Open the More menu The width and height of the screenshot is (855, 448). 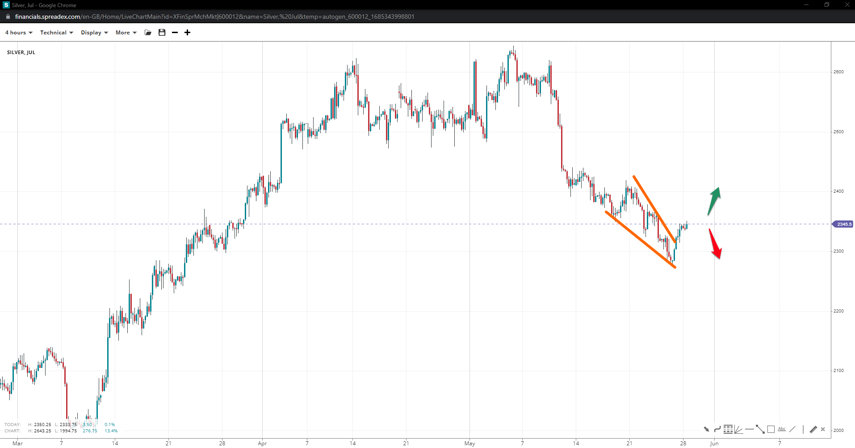pos(126,33)
